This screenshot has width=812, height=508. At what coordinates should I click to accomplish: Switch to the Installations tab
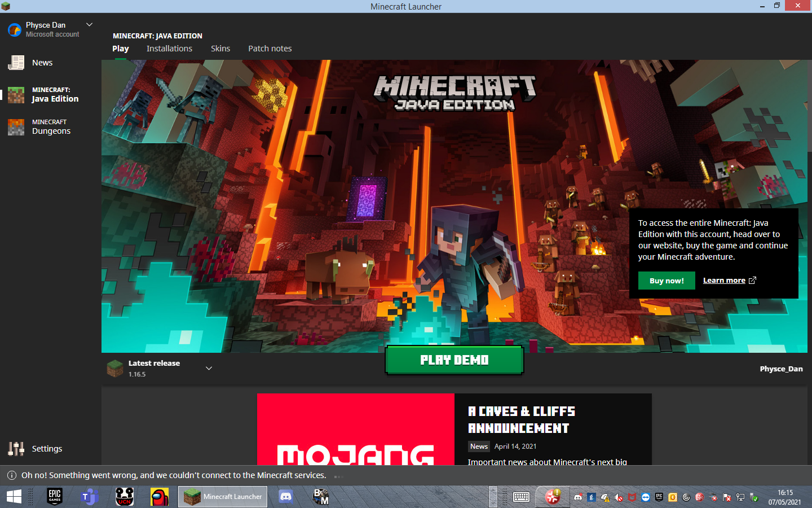point(169,49)
